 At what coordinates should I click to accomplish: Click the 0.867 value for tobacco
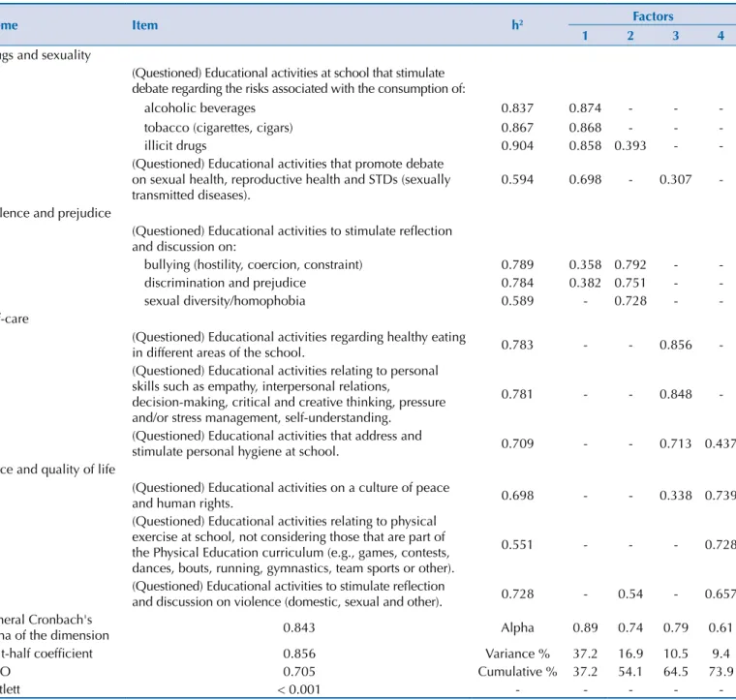[517, 128]
